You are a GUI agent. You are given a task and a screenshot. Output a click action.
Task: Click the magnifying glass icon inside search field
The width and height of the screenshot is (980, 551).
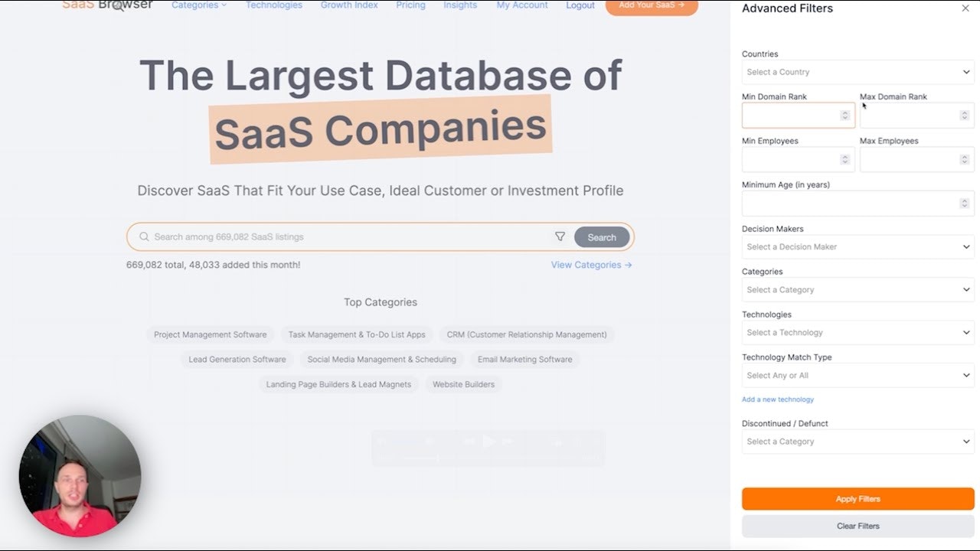pos(144,236)
